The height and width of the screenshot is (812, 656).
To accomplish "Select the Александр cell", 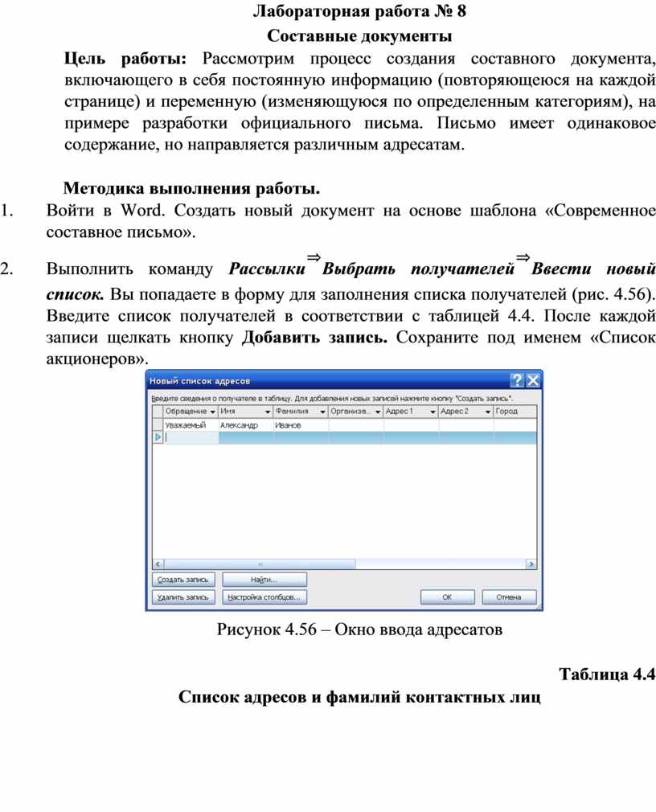I will [246, 425].
